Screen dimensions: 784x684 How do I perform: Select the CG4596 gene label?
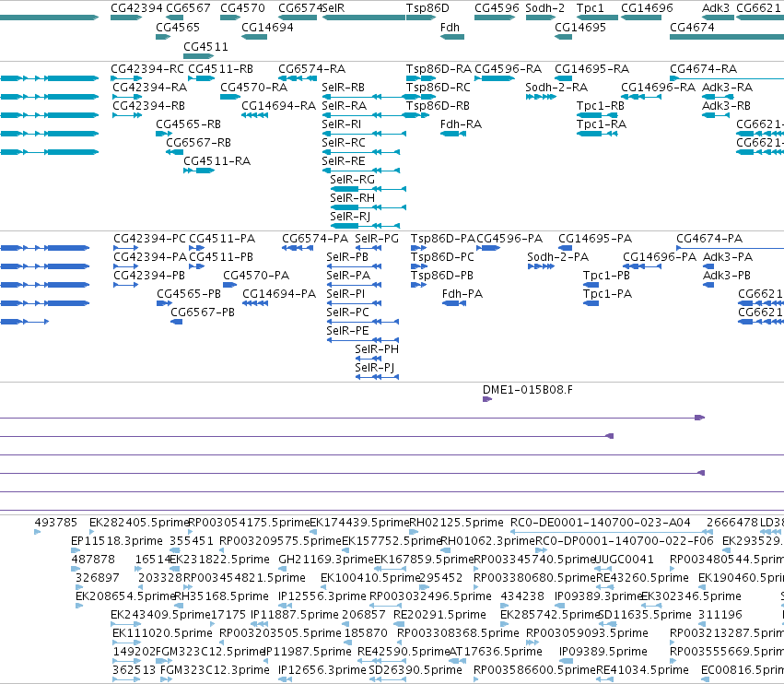point(497,8)
